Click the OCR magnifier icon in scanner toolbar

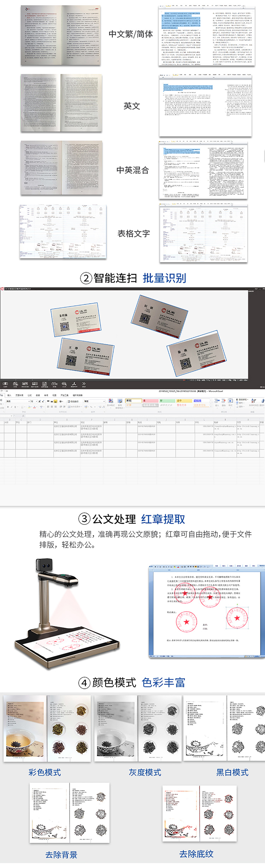point(64,384)
